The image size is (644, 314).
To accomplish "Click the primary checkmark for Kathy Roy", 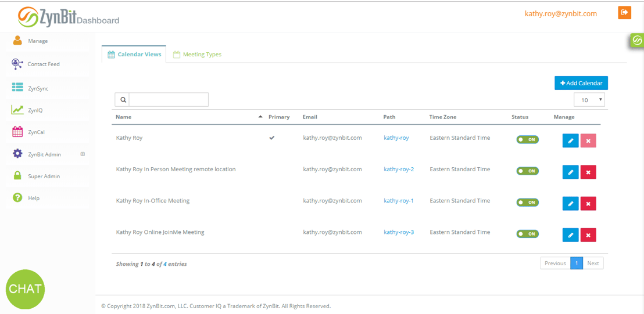I will click(272, 138).
